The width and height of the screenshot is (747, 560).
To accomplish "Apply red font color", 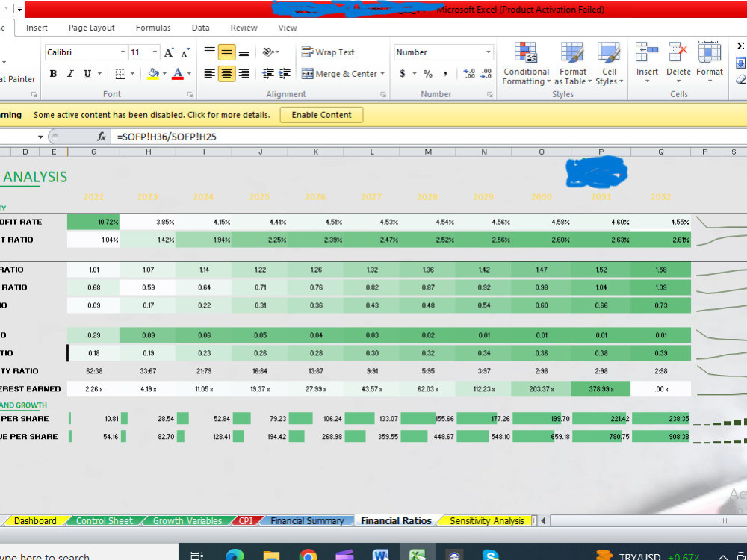I will 178,74.
